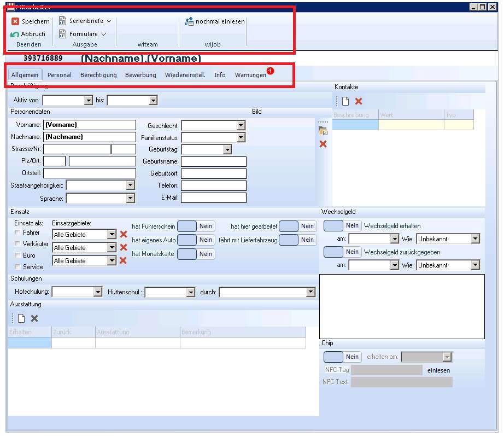The width and height of the screenshot is (504, 436).
Task: Expand the Geschlecht dropdown
Action: point(241,125)
